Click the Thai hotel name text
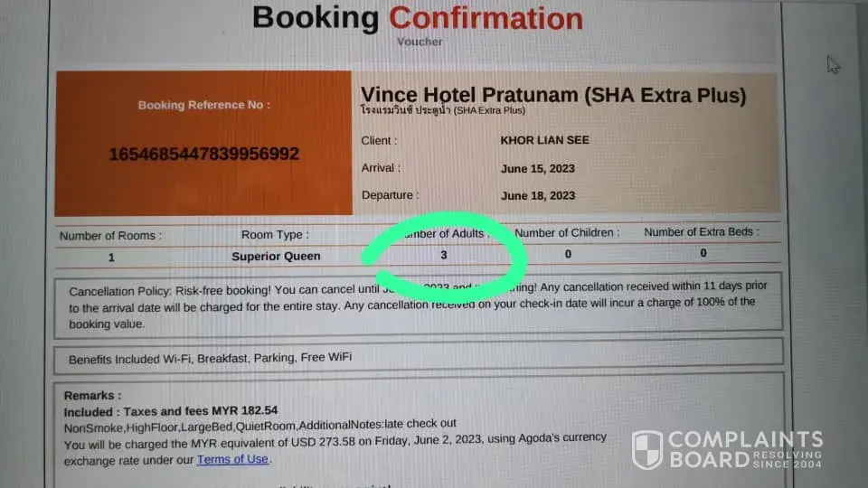The image size is (868, 488). pos(405,110)
